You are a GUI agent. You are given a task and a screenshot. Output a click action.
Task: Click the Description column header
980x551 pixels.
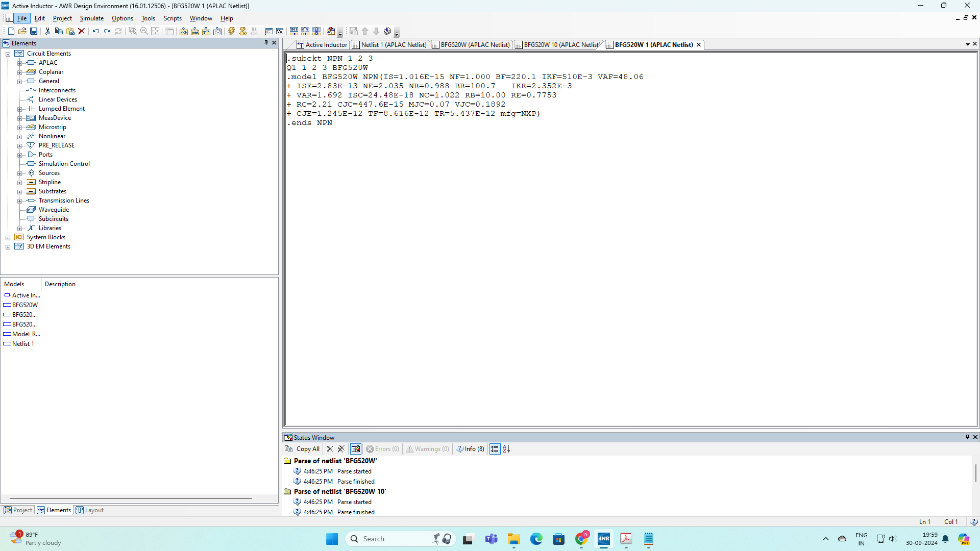(x=60, y=284)
